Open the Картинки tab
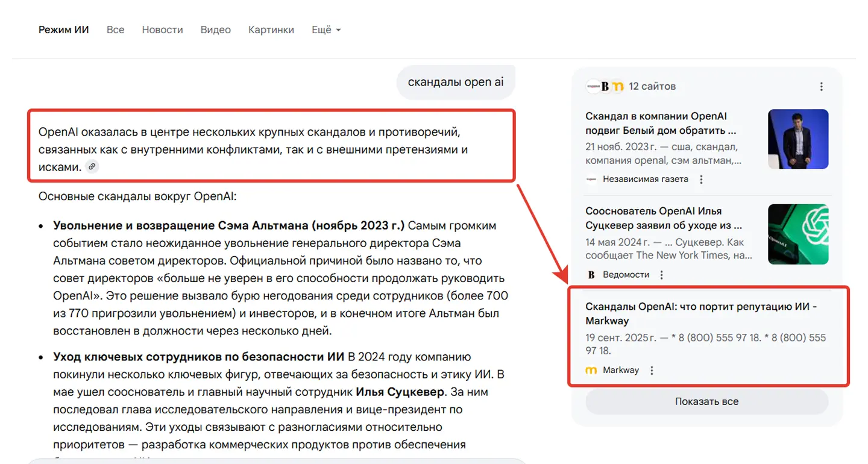Viewport: 868px width, 464px height. point(271,30)
